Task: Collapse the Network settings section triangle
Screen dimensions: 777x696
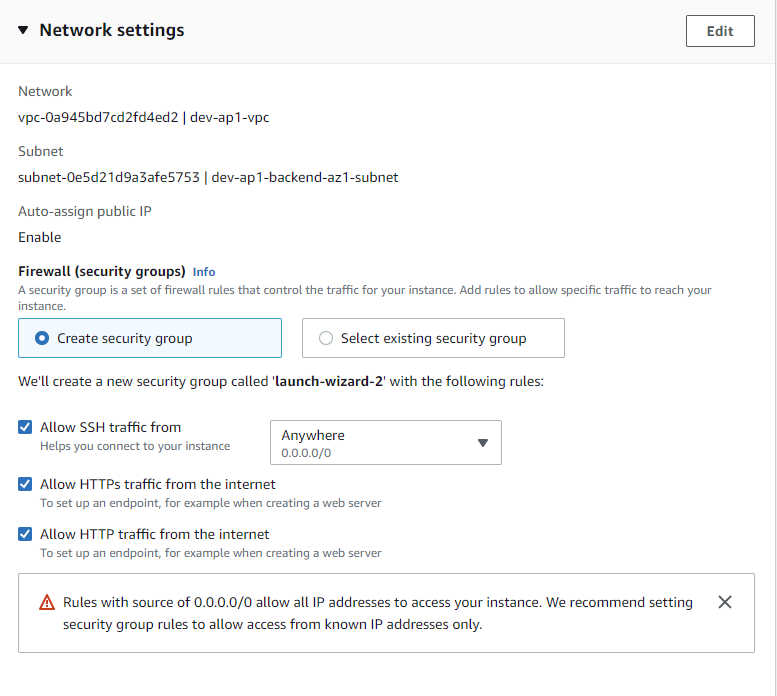Action: point(23,30)
